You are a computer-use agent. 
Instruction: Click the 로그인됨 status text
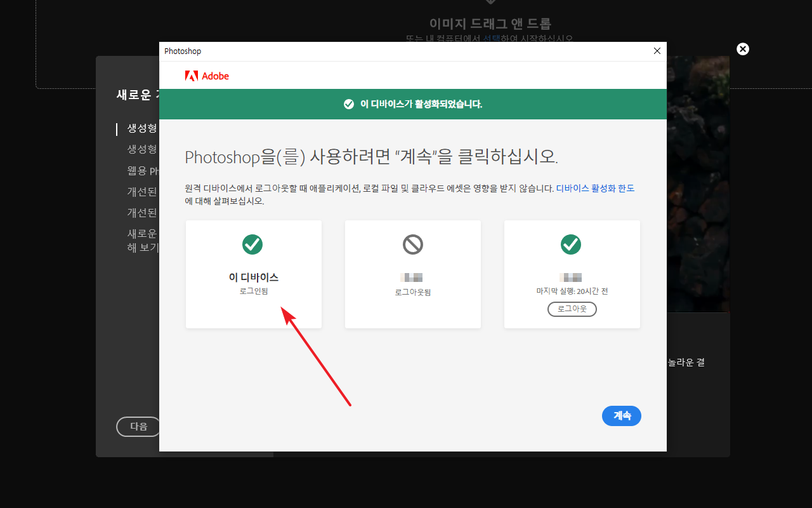coord(253,291)
